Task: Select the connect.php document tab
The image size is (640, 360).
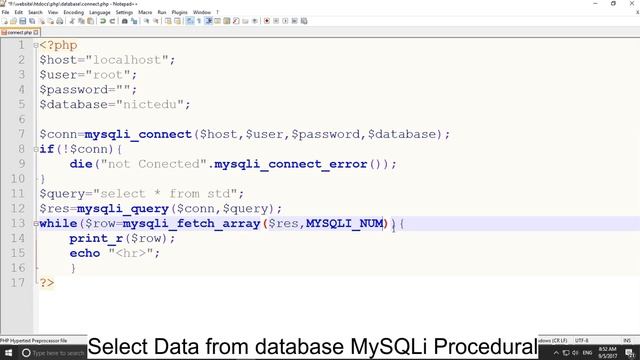Action: [19, 32]
